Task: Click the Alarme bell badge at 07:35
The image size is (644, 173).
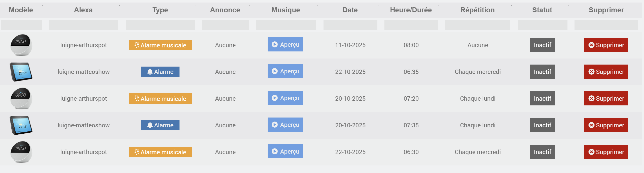Action: point(160,125)
